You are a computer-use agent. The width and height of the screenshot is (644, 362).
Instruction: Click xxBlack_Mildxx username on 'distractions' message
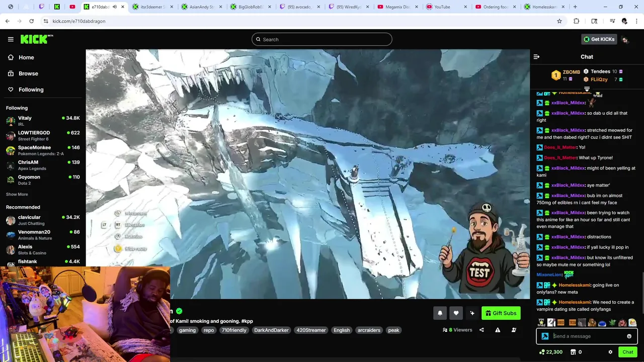point(568,237)
